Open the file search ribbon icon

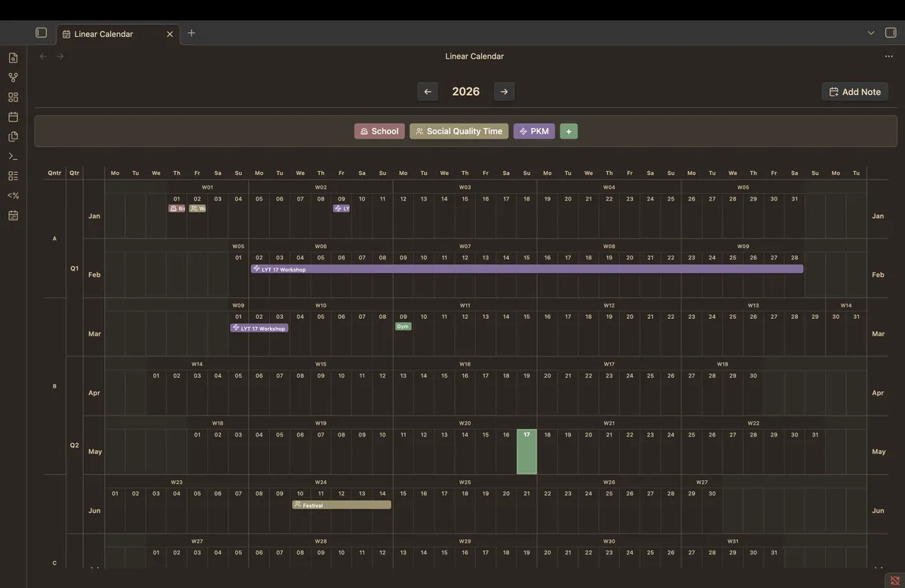click(x=13, y=58)
